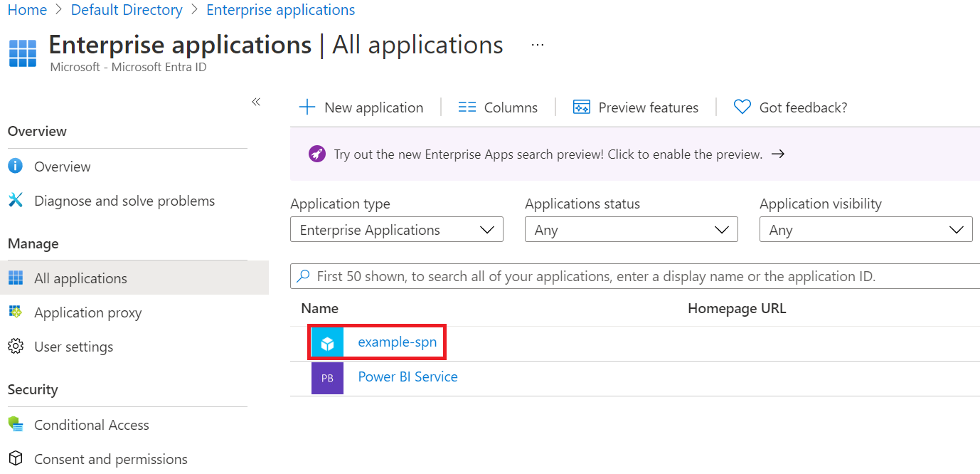The image size is (980, 474).
Task: Open the example-spn application link
Action: (397, 342)
